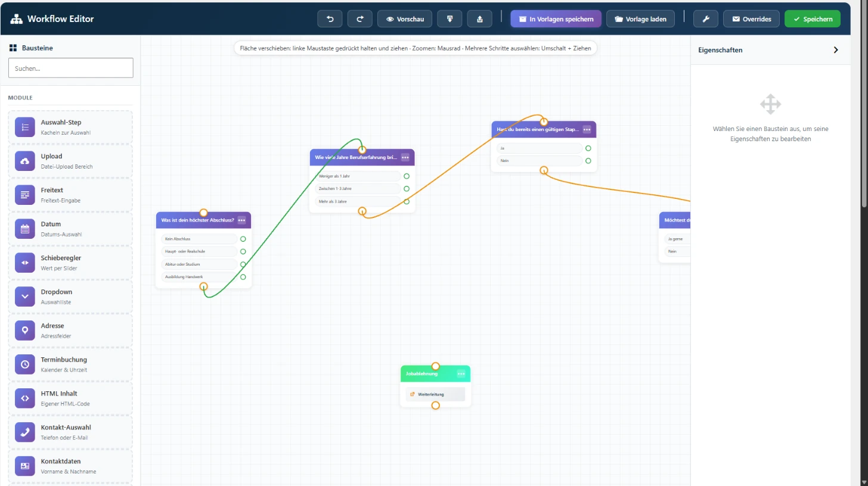
Task: Click the green output port beside 'Ja'
Action: coord(588,148)
